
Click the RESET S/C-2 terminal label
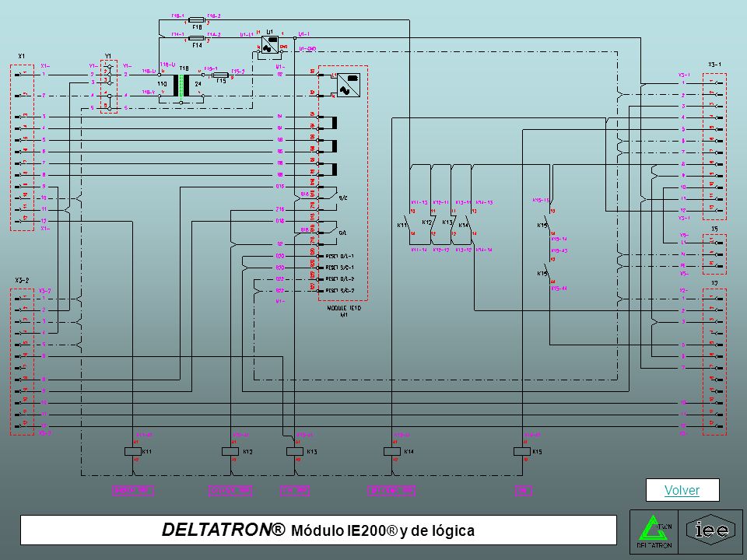tap(340, 290)
